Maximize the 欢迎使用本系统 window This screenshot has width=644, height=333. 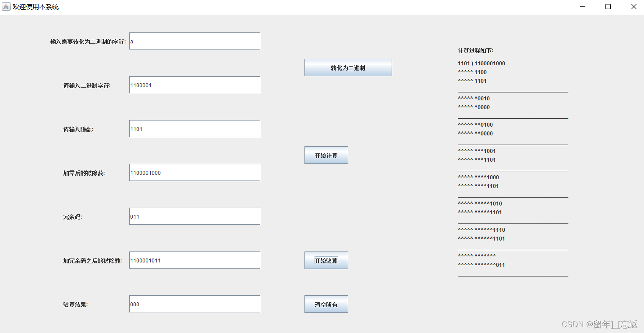pos(608,7)
